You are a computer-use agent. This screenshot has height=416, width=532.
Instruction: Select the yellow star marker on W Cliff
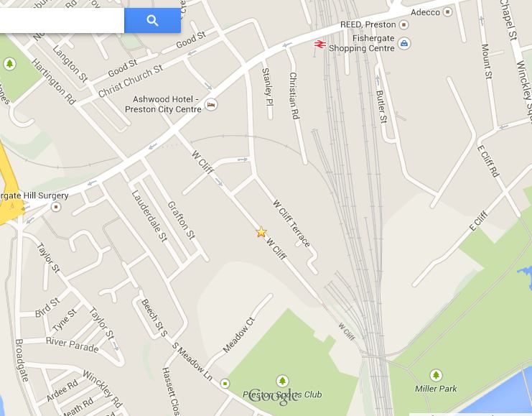click(261, 232)
